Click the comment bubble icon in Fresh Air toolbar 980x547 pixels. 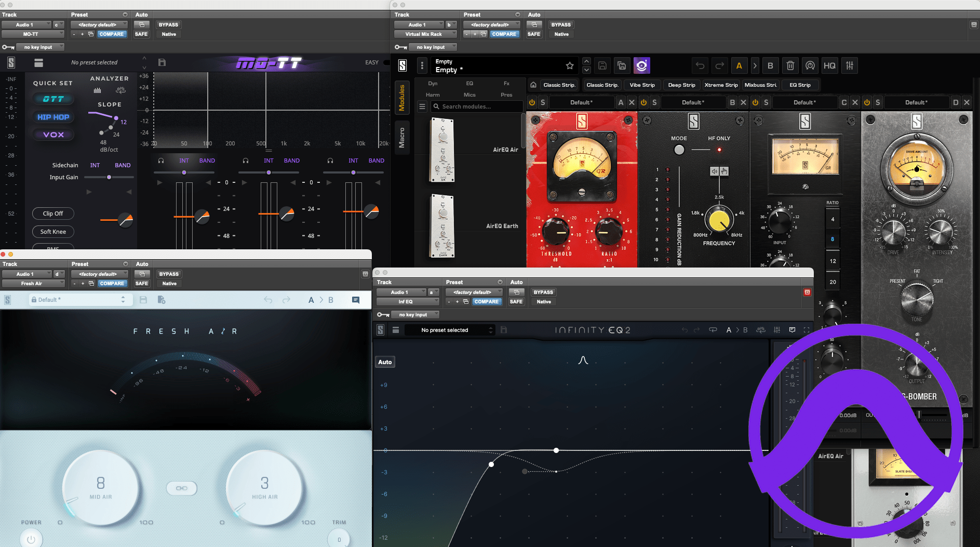point(356,300)
